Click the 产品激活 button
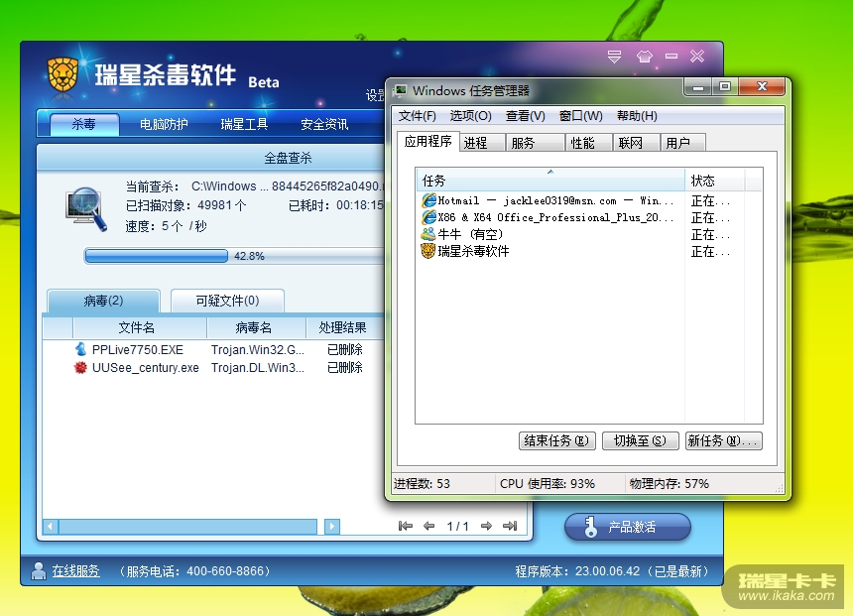This screenshot has height=616, width=853. pos(628,527)
